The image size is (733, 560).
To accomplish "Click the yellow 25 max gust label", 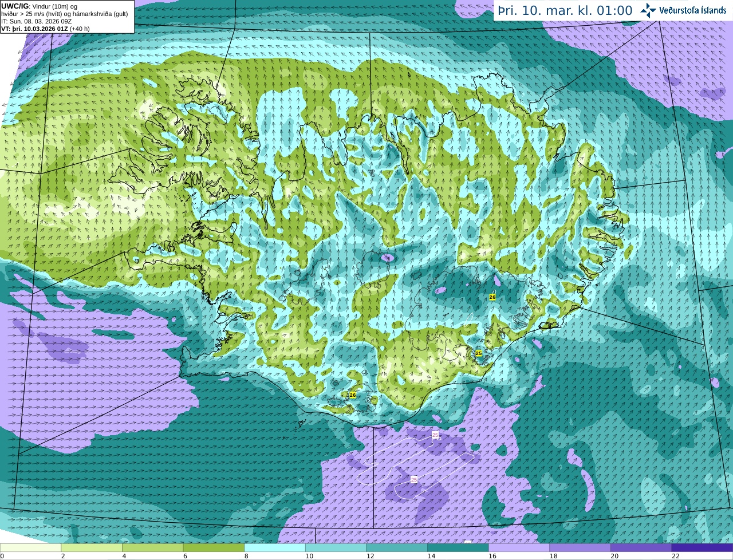I will click(479, 353).
